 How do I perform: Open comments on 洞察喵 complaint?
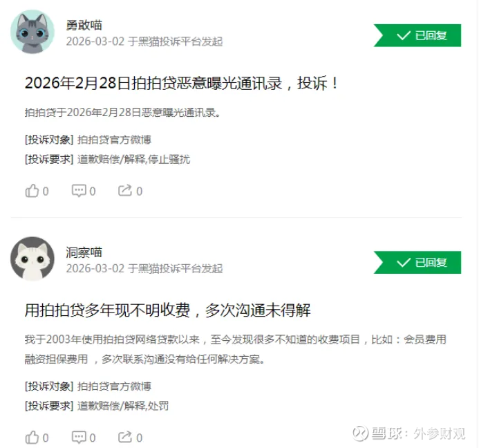[x=84, y=438]
